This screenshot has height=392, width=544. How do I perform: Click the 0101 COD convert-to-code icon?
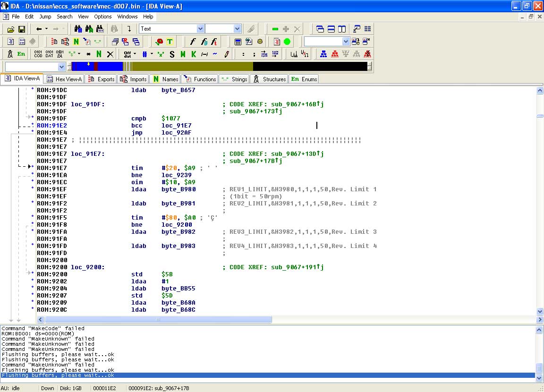tap(38, 54)
